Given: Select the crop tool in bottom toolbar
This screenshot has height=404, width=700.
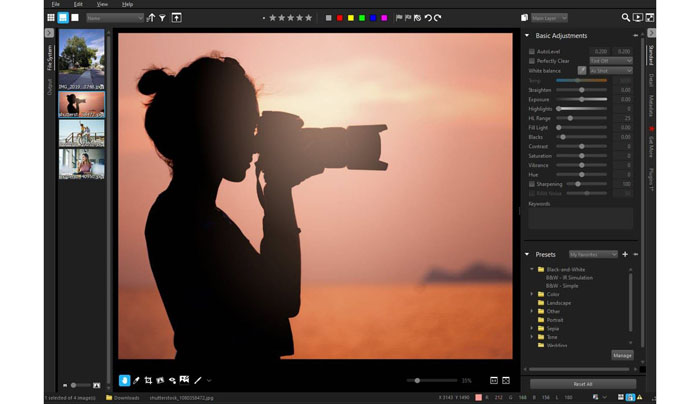Looking at the screenshot, I should point(148,380).
